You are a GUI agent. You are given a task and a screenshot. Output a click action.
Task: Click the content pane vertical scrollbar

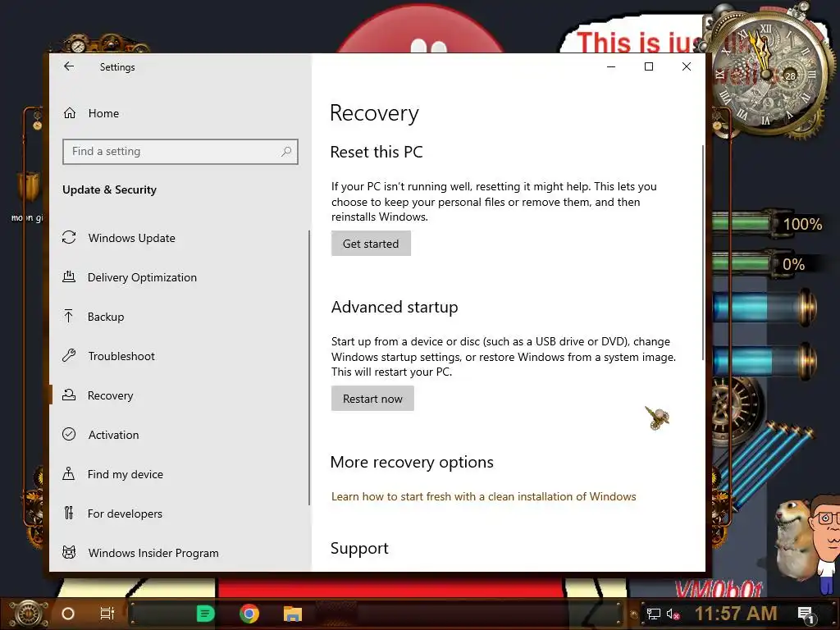tap(702, 252)
